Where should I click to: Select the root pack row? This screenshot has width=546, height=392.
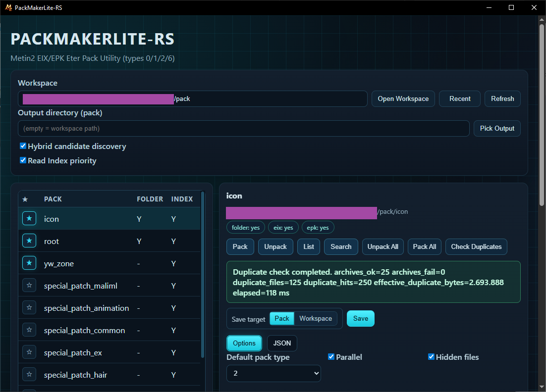coord(109,241)
